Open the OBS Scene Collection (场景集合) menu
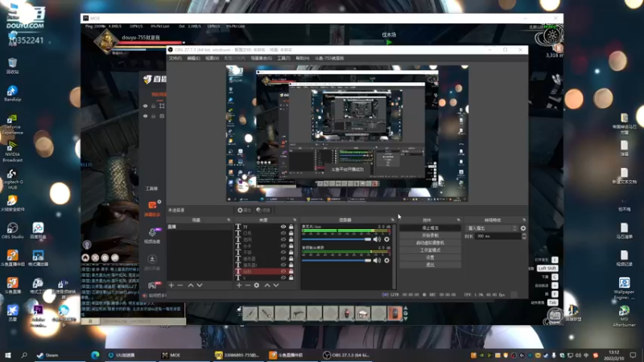The height and width of the screenshot is (362, 644). point(261,58)
